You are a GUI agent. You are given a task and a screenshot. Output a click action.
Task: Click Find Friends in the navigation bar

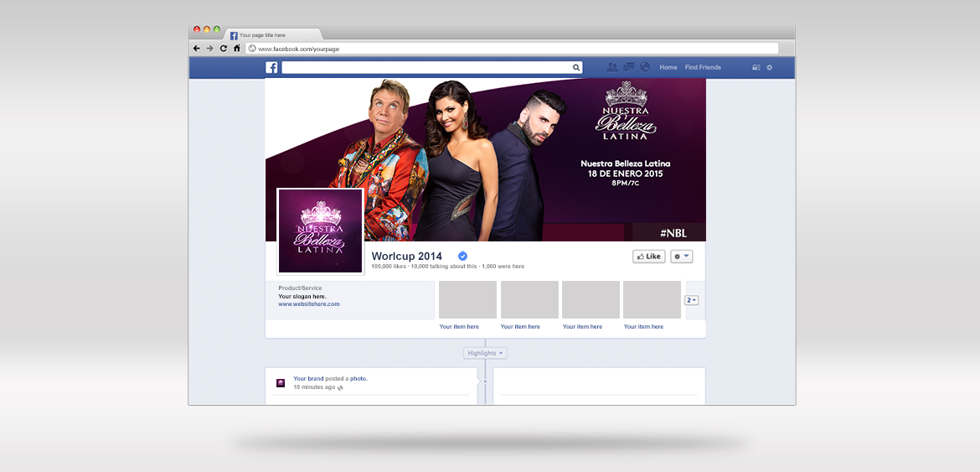click(703, 67)
